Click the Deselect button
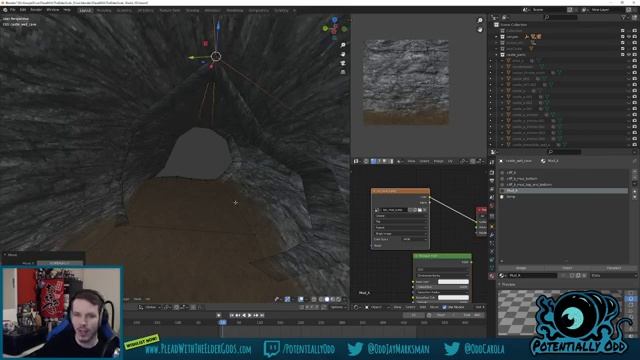The width and height of the screenshot is (640, 360). coord(613,268)
